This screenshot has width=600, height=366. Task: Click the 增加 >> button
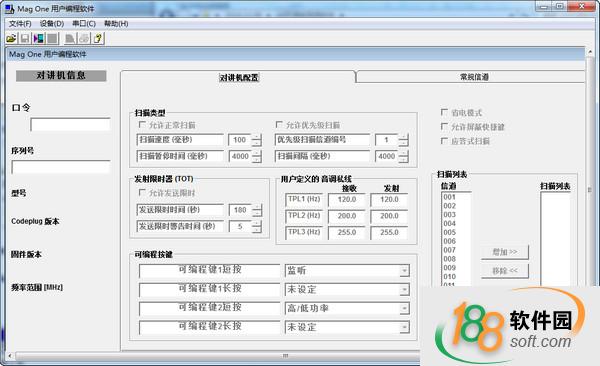[505, 252]
